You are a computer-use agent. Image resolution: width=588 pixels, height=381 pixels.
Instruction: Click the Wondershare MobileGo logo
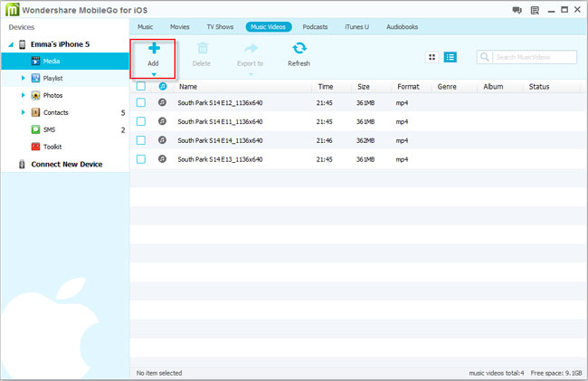pyautogui.click(x=12, y=9)
